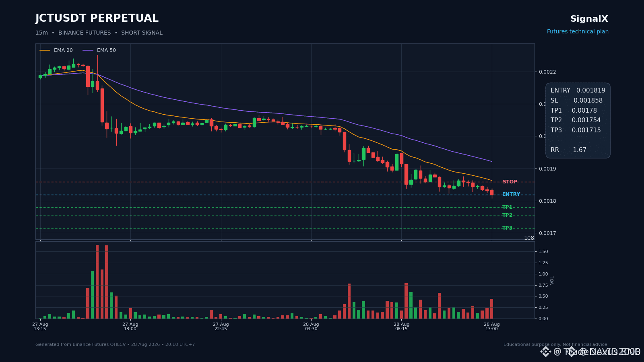Click the 28 Aug 13:00 time label

coord(491,327)
